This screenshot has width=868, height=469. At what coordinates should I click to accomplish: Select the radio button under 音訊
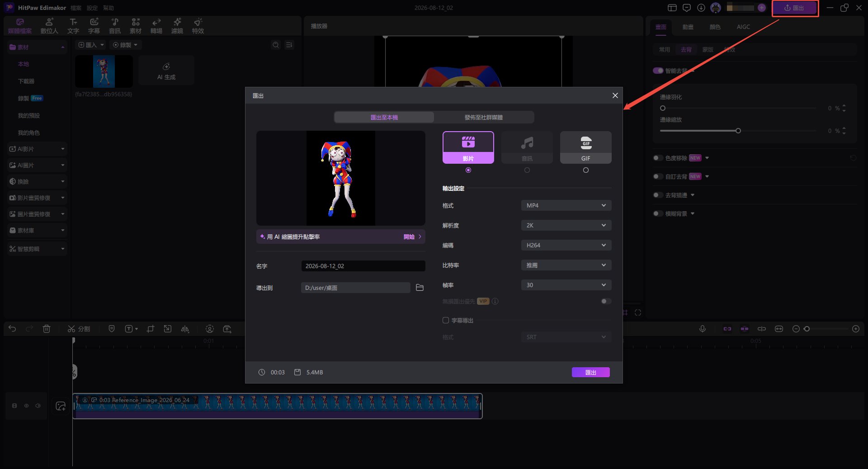click(x=527, y=170)
